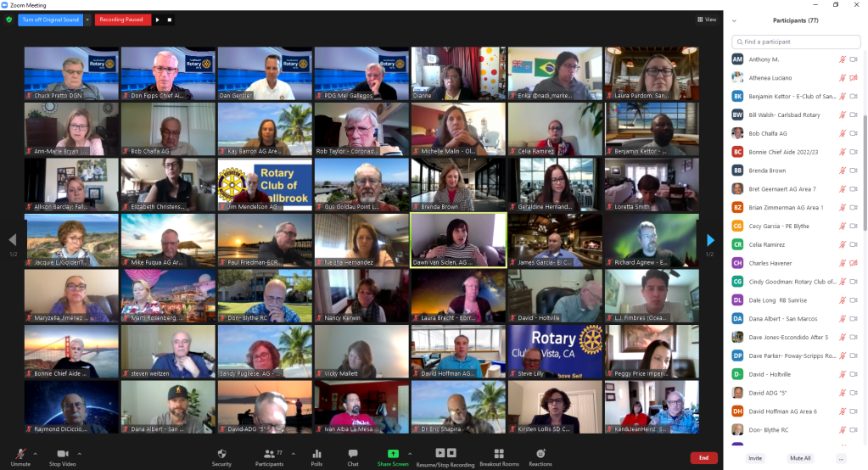Go to next gallery page with right arrow
The image size is (868, 470).
(710, 240)
